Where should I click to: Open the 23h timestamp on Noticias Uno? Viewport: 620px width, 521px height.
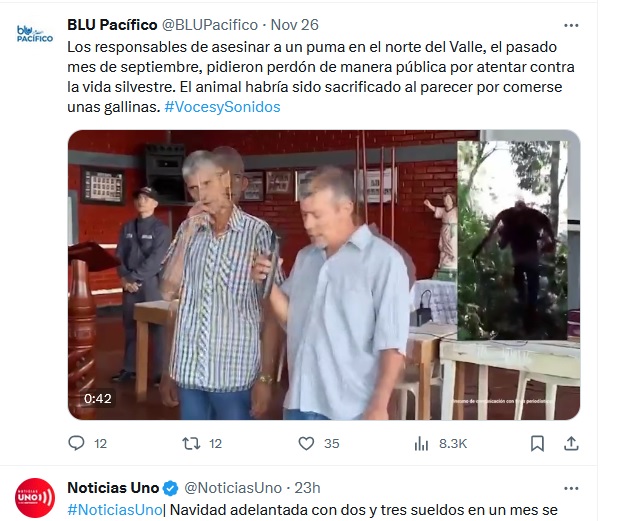[x=307, y=488]
